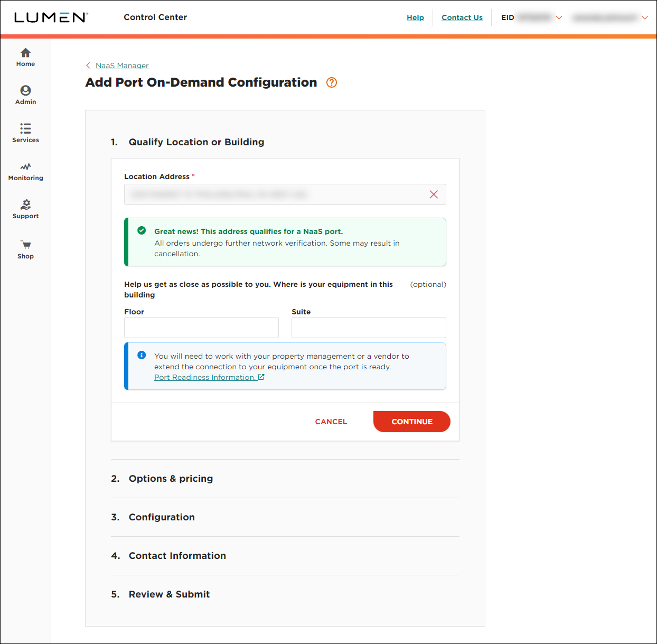Focus the Suite input field
Viewport: 657px width, 644px height.
[x=369, y=328]
